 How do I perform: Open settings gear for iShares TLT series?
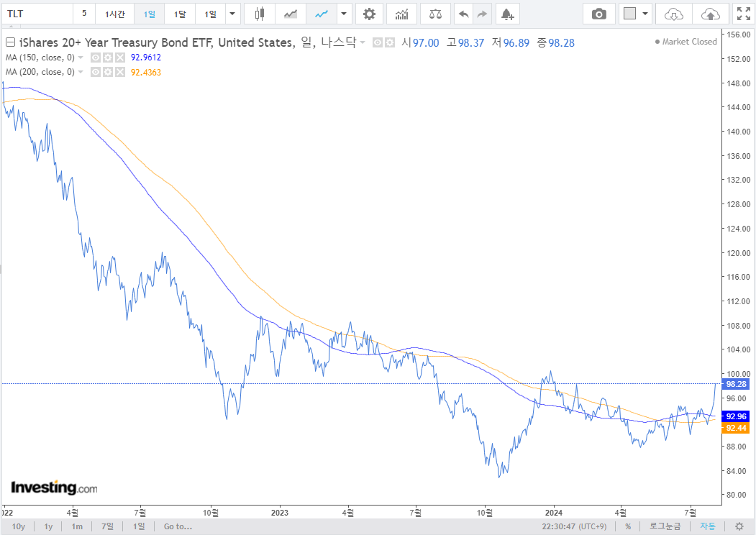point(390,43)
